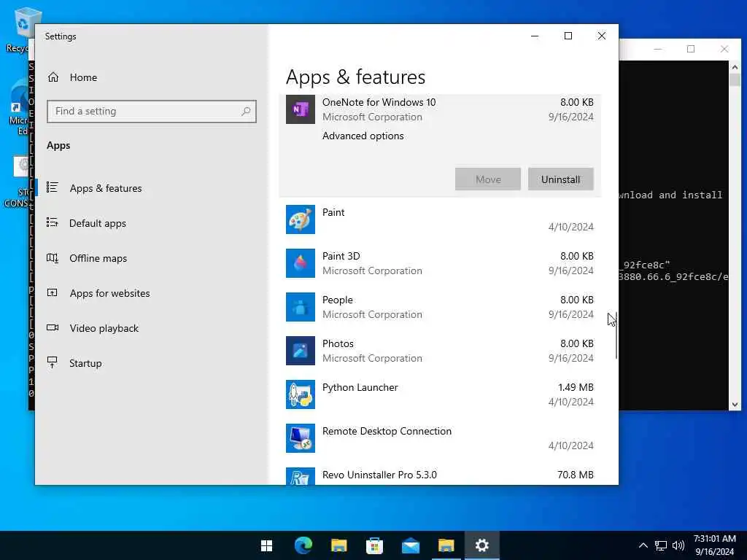Click the volume speaker tray icon
The image size is (747, 560).
pos(678,545)
